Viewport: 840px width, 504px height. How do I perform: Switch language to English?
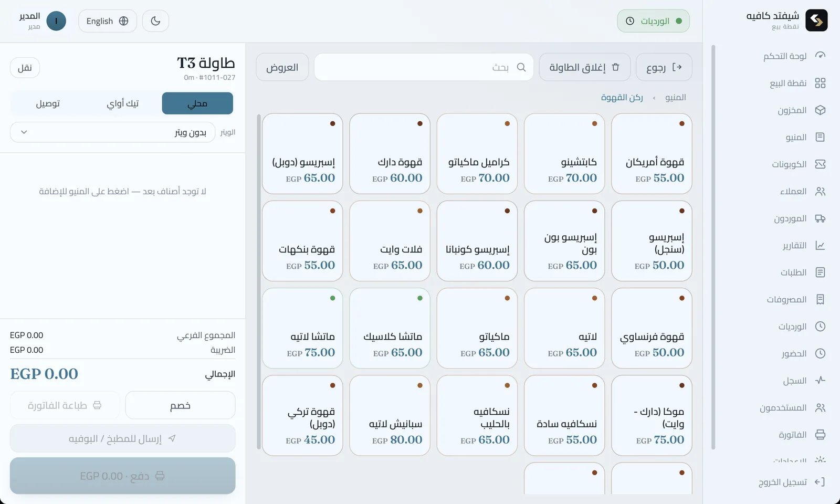coord(108,21)
